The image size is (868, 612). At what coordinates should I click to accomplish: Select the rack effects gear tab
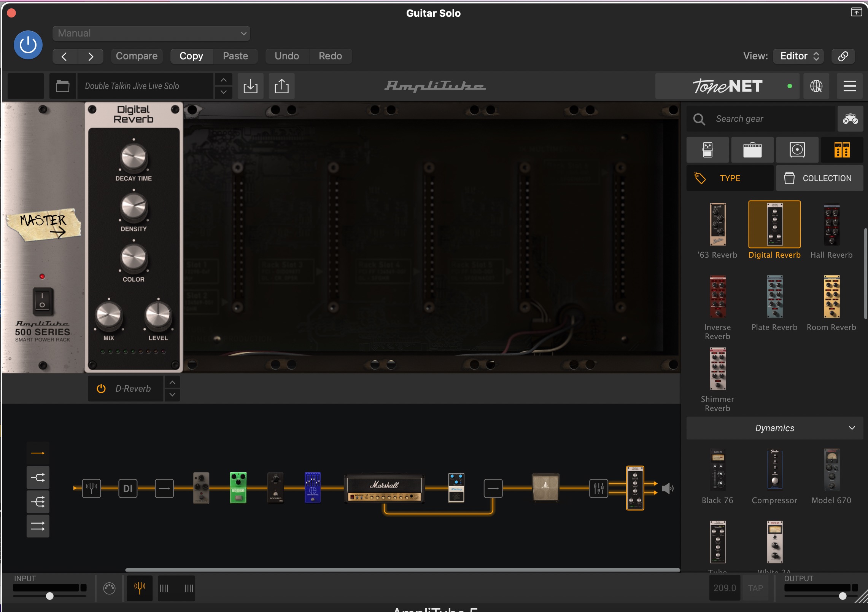tap(842, 150)
